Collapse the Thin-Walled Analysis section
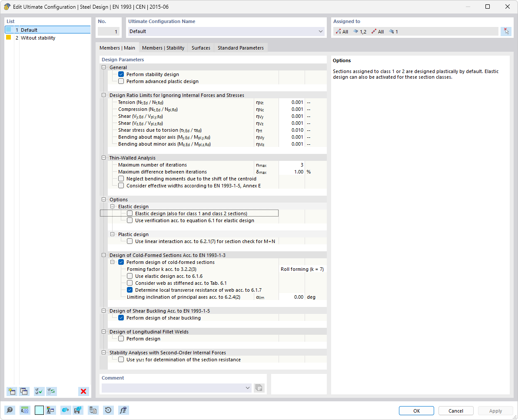The height and width of the screenshot is (420, 518). [x=103, y=157]
